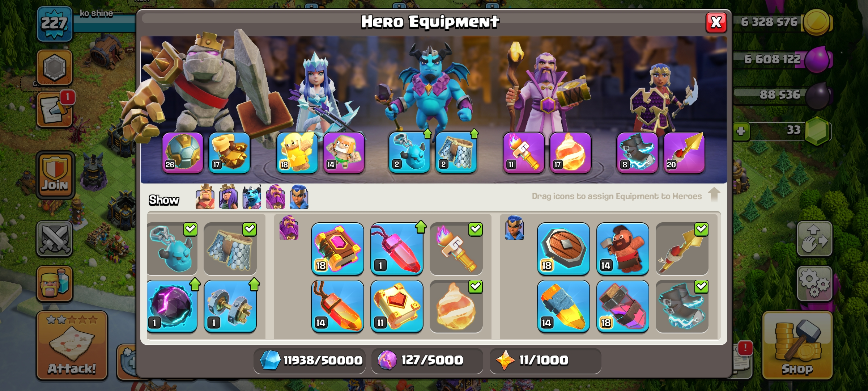This screenshot has height=391, width=868.
Task: Filter equipment by Royal Champion
Action: (x=299, y=197)
